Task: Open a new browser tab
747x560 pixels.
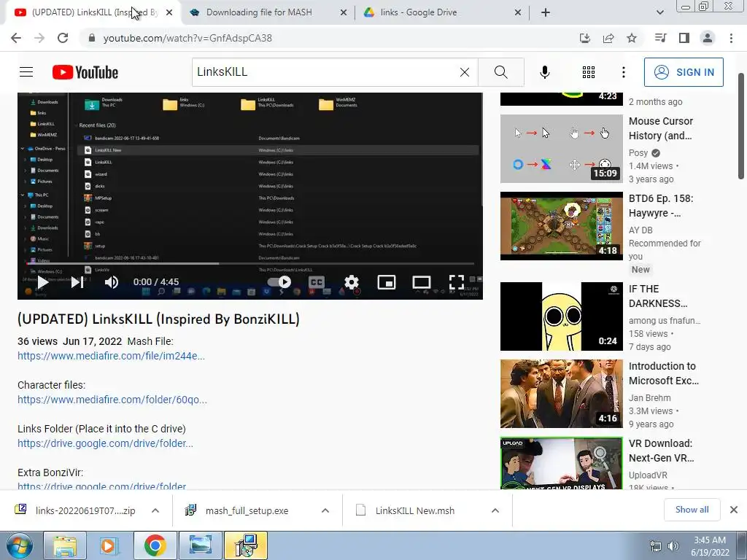Action: (546, 12)
